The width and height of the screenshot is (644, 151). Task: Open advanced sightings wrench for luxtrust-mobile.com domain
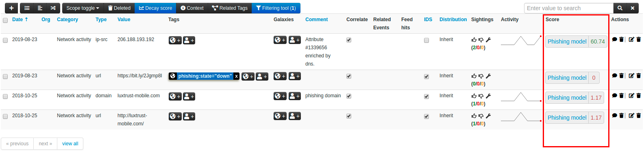488,96
